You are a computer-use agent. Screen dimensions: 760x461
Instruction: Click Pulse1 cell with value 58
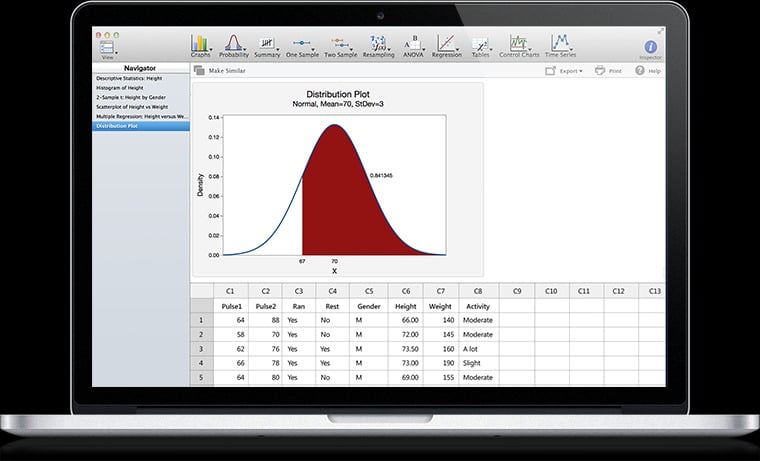231,334
